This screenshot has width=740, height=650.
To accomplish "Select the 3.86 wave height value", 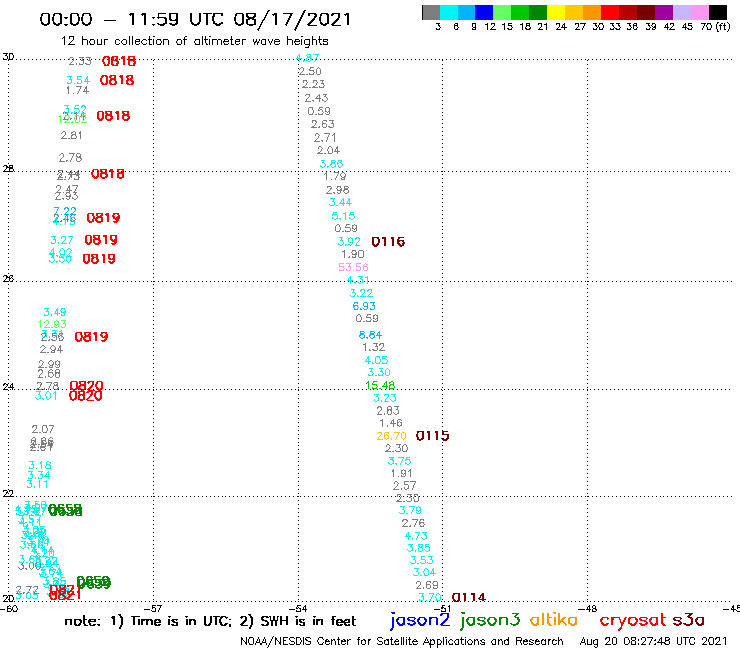I will 331,164.
